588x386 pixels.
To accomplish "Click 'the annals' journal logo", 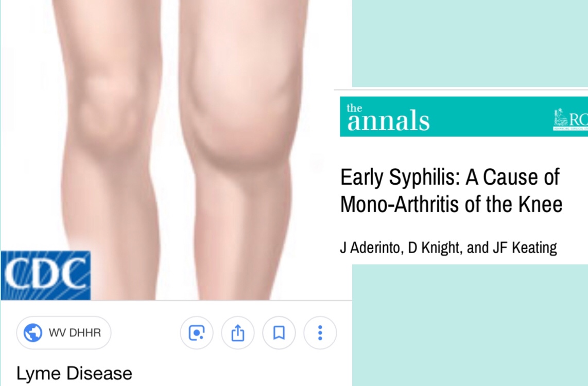I will (x=388, y=118).
